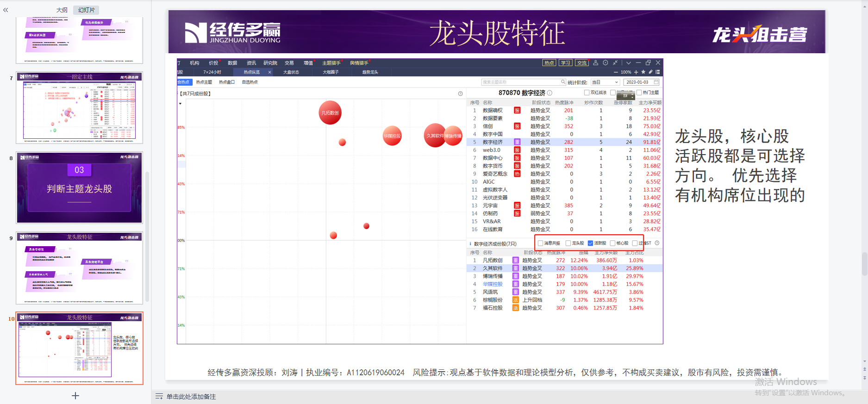Switch to the 趋势龙头 tab
Screen dimensions: 868x404
[370, 72]
